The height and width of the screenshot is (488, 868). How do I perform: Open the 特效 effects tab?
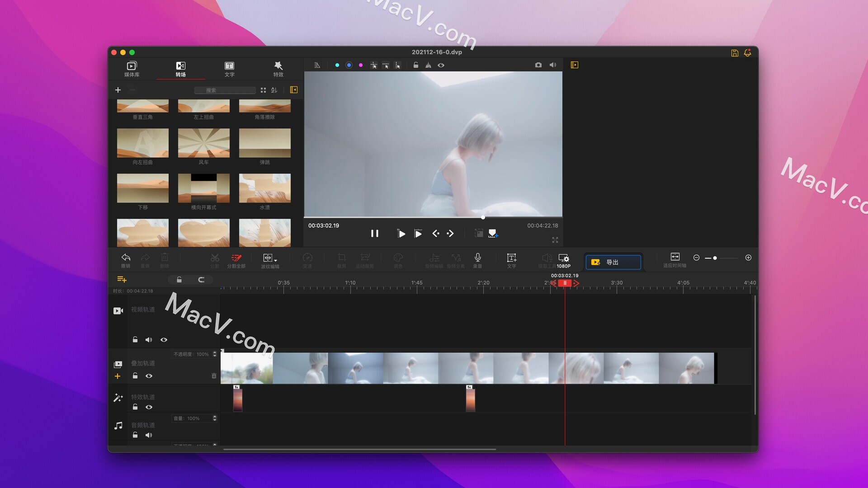pyautogui.click(x=278, y=69)
